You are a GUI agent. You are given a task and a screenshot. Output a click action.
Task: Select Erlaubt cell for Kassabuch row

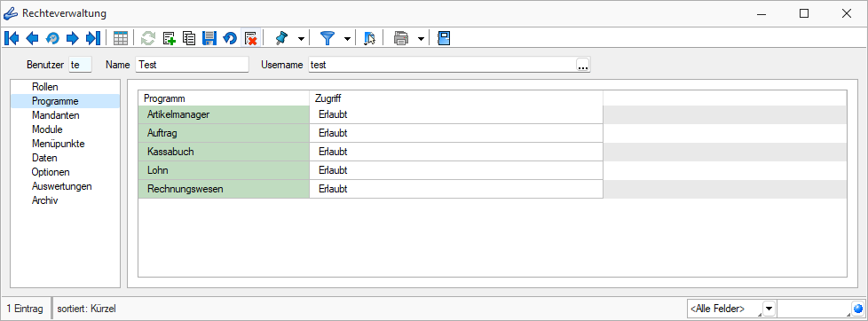click(x=455, y=151)
